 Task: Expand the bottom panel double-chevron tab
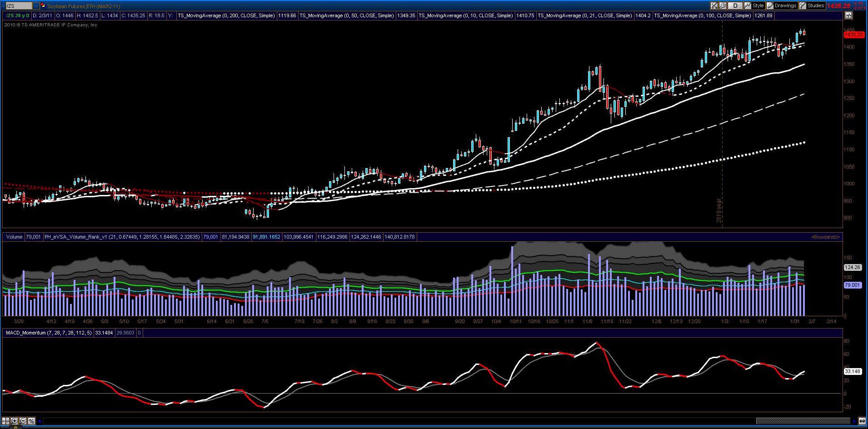pos(16,427)
